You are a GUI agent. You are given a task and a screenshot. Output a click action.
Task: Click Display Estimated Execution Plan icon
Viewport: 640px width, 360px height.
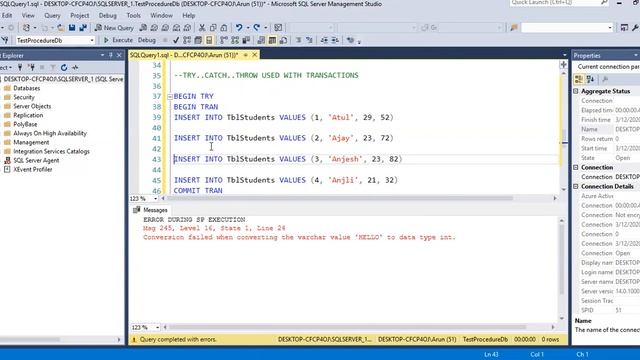click(x=187, y=40)
